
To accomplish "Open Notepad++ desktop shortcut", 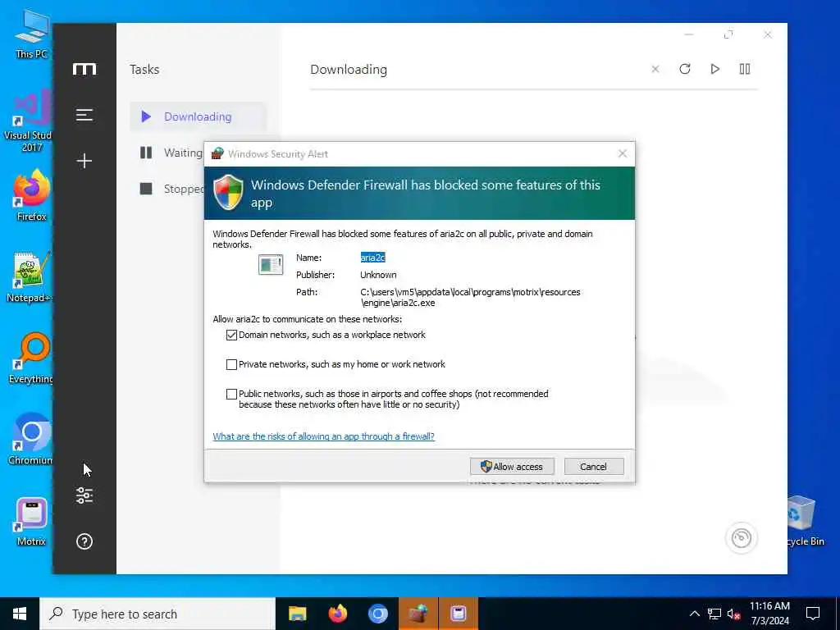I will [x=30, y=277].
